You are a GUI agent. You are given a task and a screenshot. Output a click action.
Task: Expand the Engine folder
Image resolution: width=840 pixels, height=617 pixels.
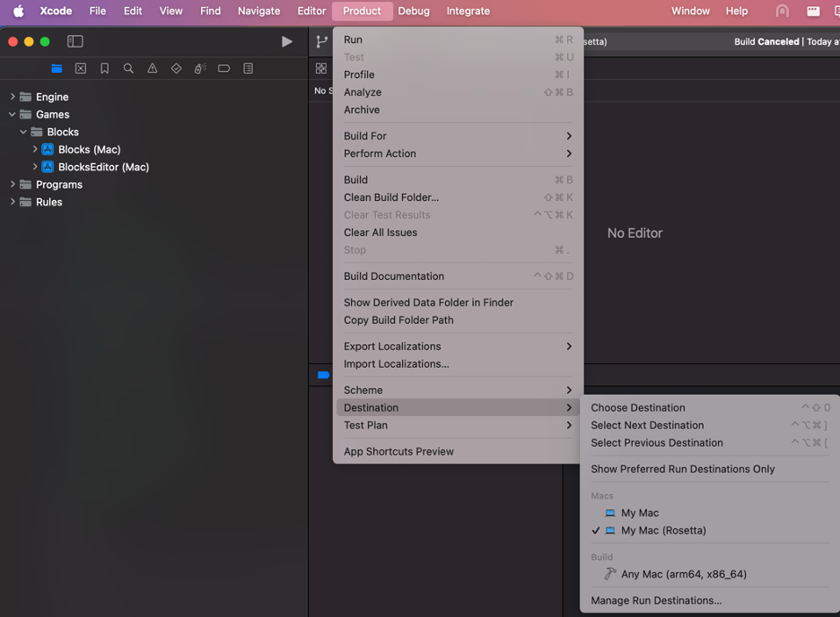[x=13, y=96]
